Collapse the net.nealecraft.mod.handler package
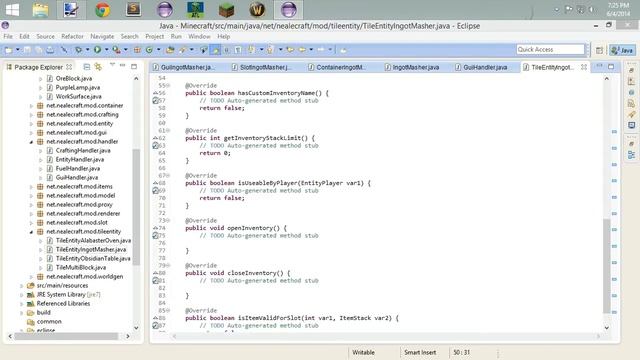640x360 pixels. point(31,142)
